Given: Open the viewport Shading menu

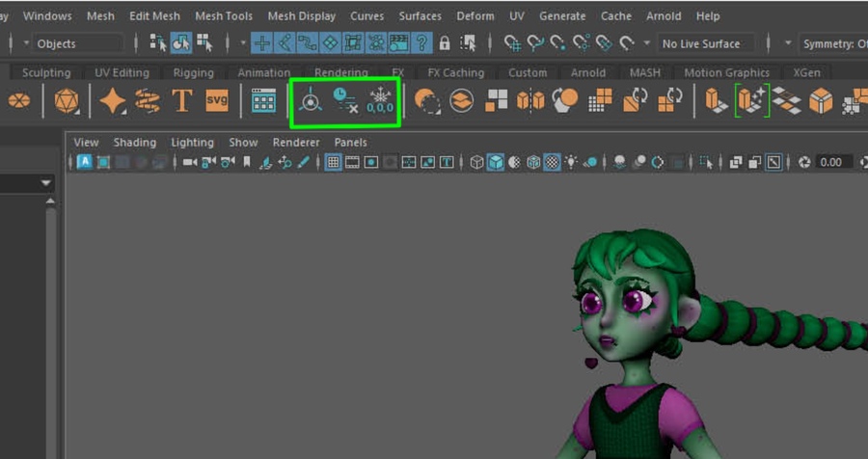Looking at the screenshot, I should [x=134, y=143].
